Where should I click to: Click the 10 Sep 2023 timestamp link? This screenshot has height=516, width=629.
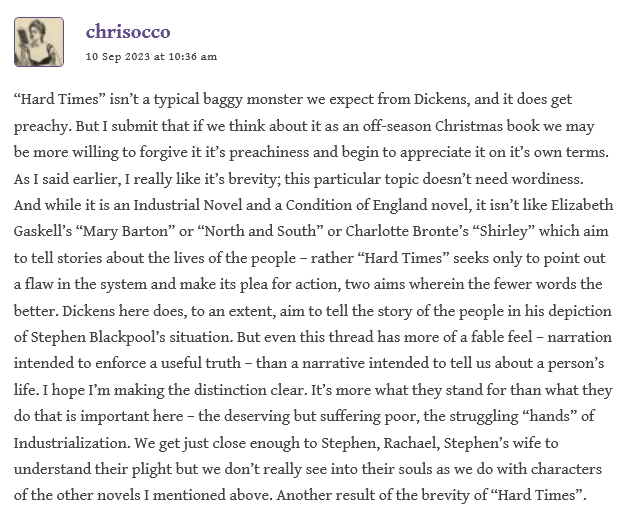click(151, 56)
